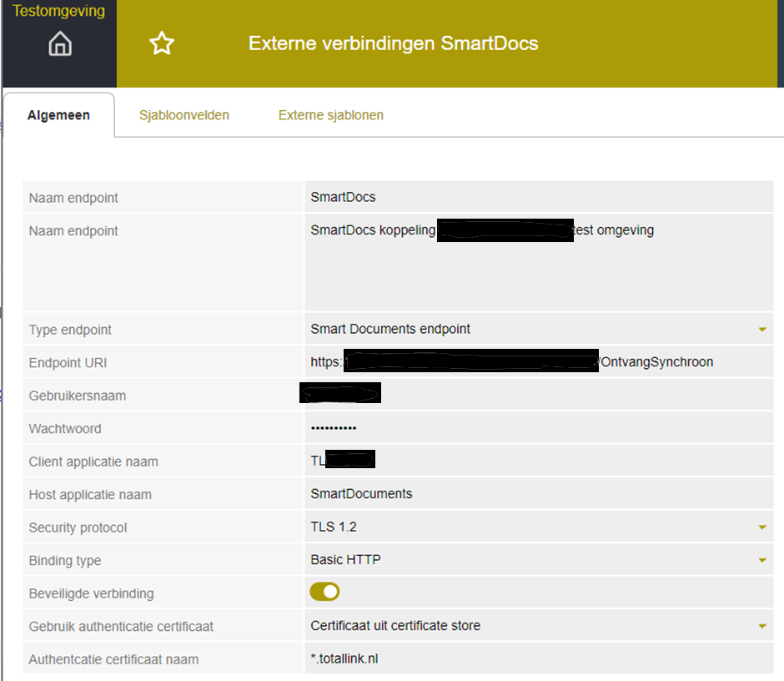The image size is (784, 681).
Task: Click the endpoint name field containing only SmartDocs
Action: click(539, 197)
